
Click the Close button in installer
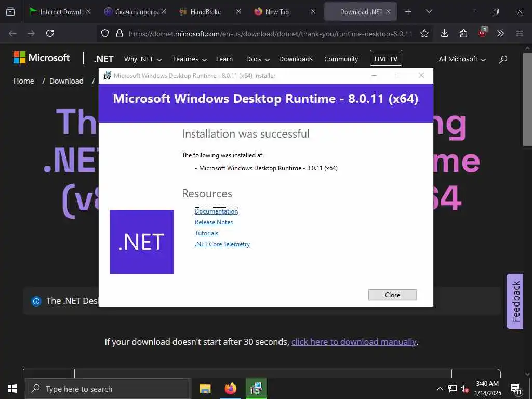(x=392, y=295)
